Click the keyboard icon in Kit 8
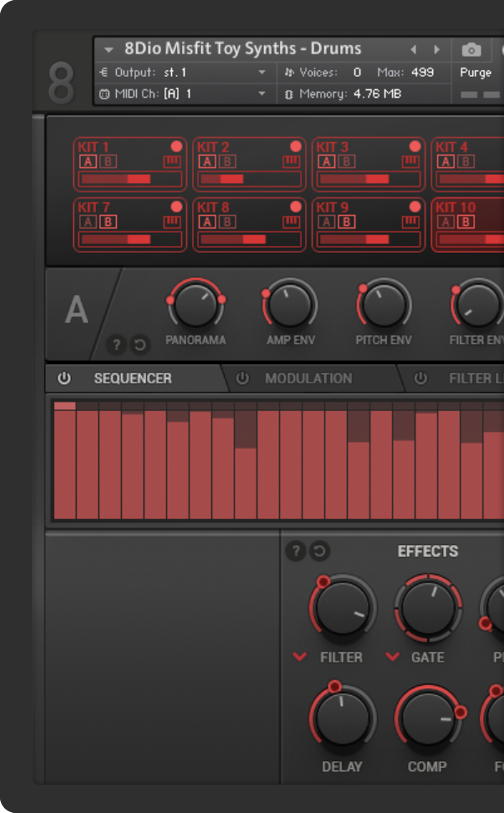Screen dimensions: 504x813 (x=291, y=221)
